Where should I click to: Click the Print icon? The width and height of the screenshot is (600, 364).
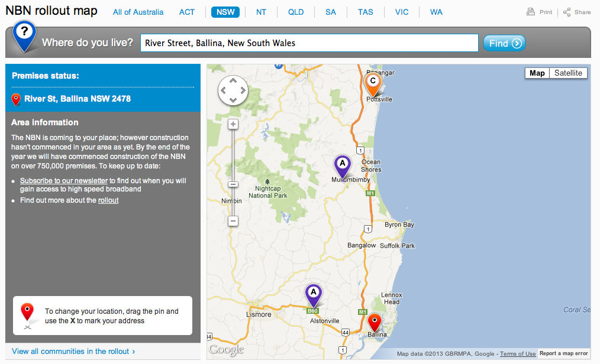tap(530, 12)
